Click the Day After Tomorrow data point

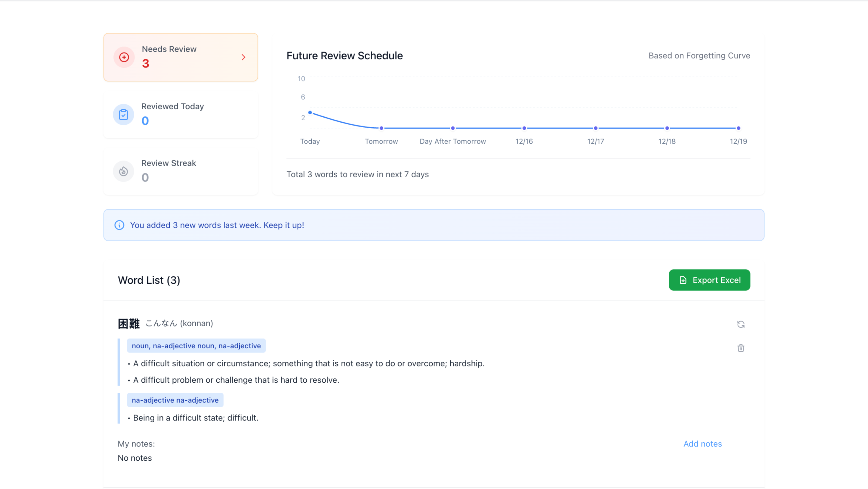tap(453, 128)
